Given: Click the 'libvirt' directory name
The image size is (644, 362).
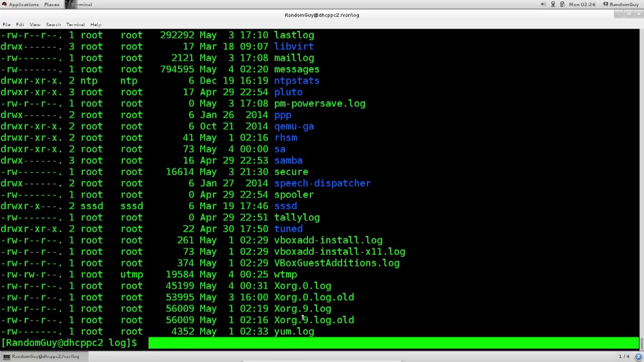Looking at the screenshot, I should 294,47.
